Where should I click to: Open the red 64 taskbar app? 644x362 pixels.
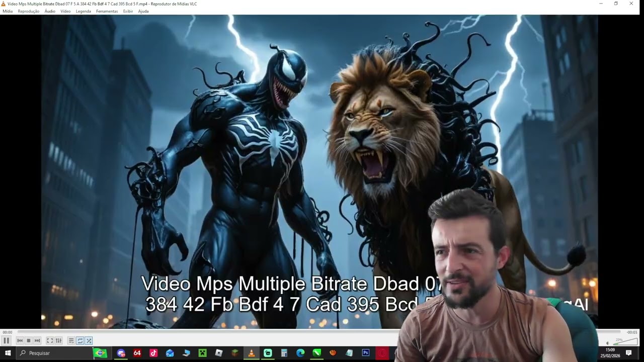coord(137,353)
